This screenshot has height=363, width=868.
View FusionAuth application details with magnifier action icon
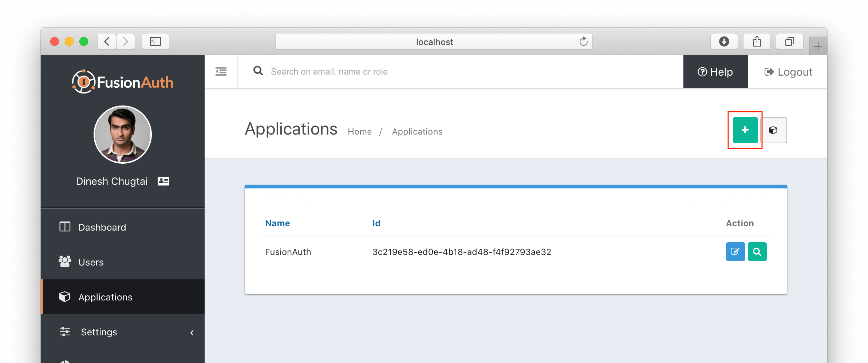point(757,251)
